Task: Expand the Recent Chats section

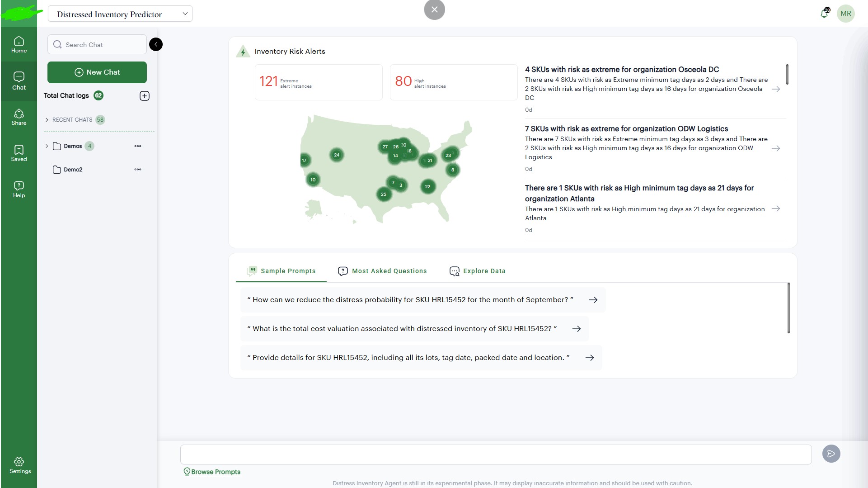Action: 47,120
